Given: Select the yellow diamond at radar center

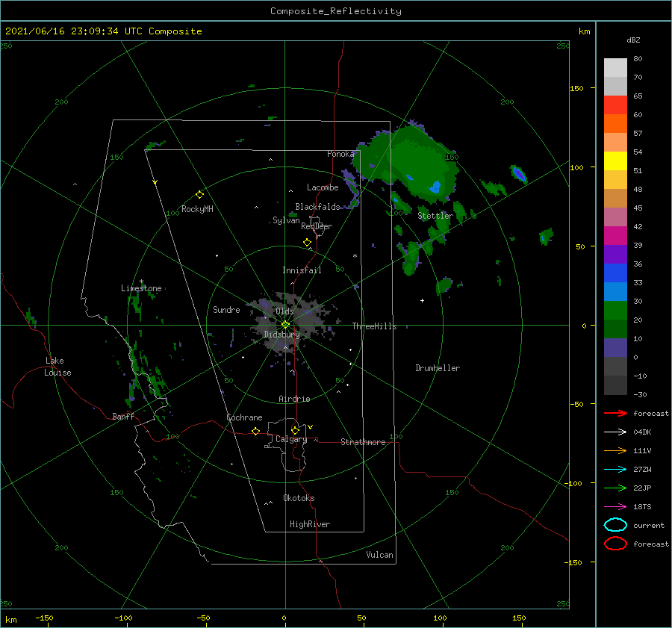Looking at the screenshot, I should (285, 325).
